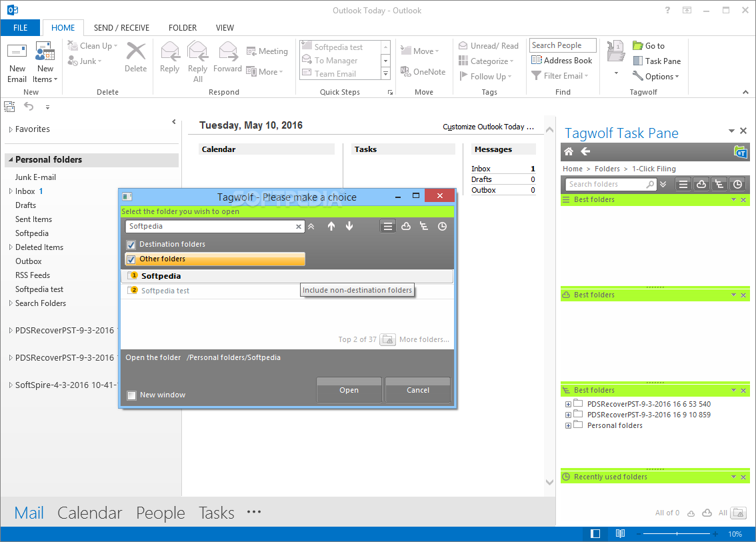This screenshot has height=542, width=756.
Task: Click the Reply icon
Action: (x=169, y=52)
